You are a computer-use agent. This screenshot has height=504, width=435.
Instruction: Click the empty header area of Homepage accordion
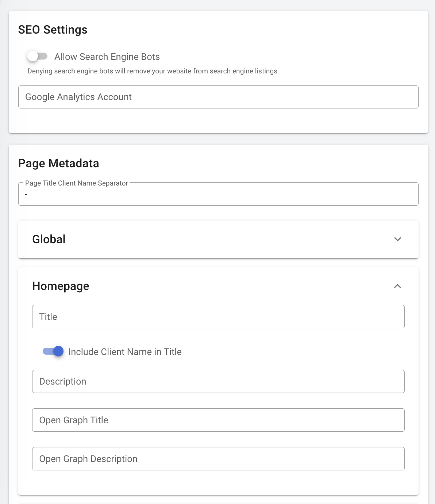coord(237,286)
